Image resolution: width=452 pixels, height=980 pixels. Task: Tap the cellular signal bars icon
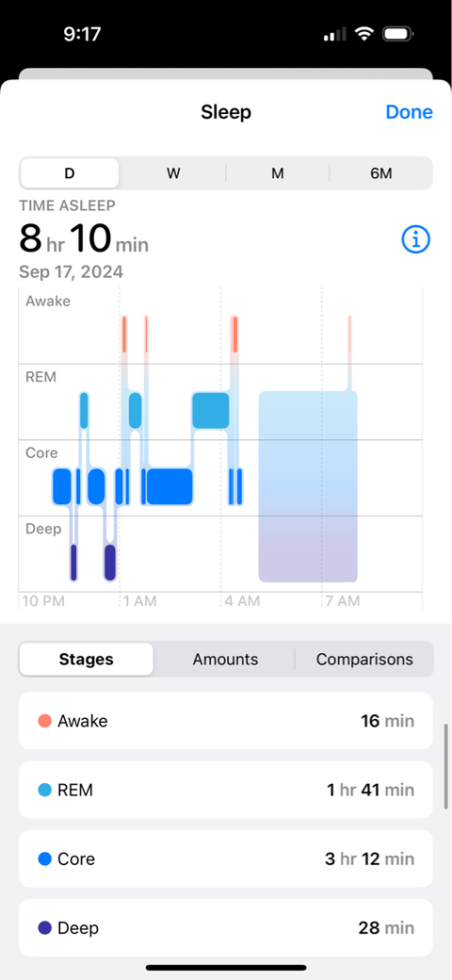pyautogui.click(x=336, y=35)
